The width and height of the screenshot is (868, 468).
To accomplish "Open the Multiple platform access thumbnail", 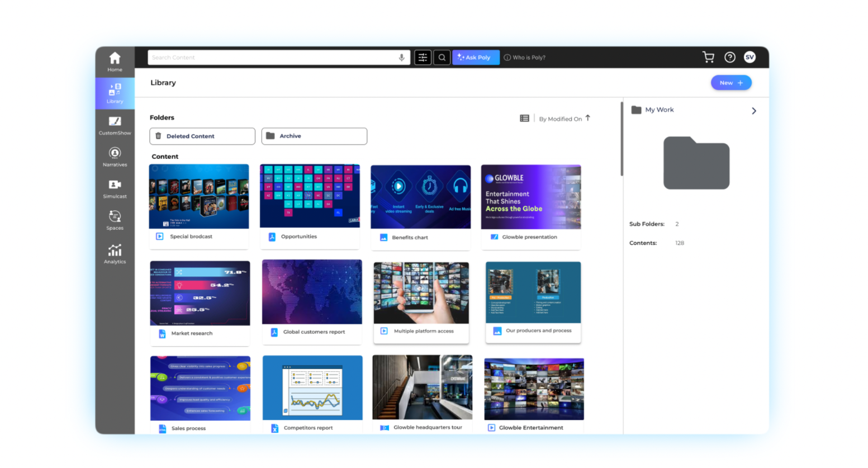I will [421, 293].
